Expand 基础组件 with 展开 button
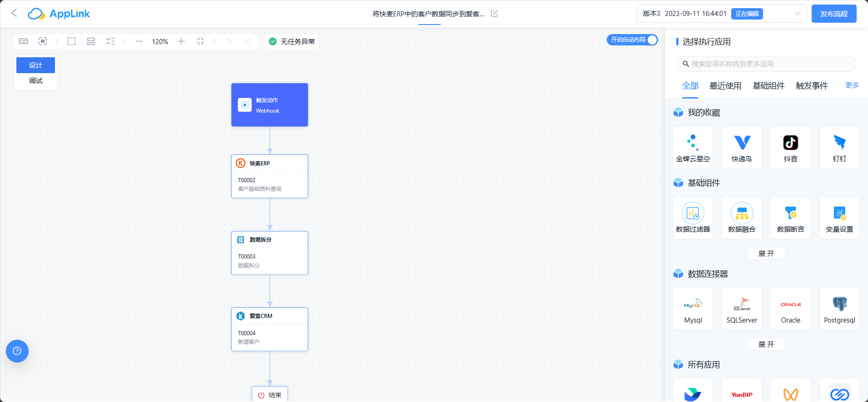Viewport: 868px width, 402px height. tap(766, 253)
